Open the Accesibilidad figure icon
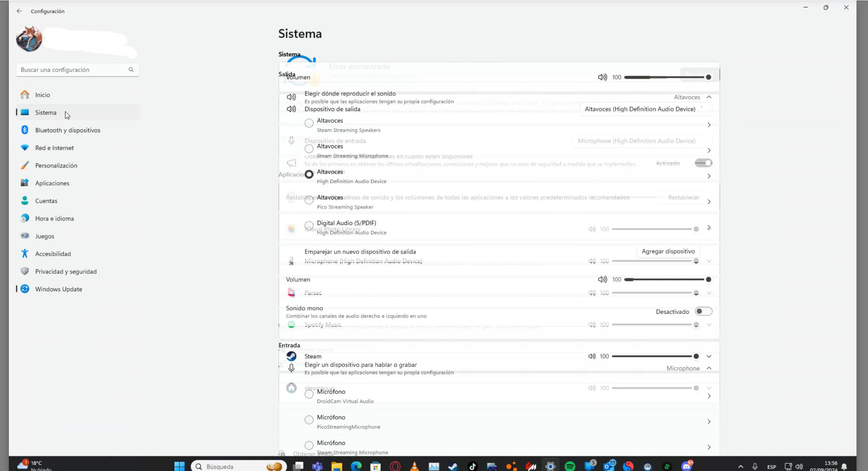The width and height of the screenshot is (868, 471). click(x=25, y=254)
